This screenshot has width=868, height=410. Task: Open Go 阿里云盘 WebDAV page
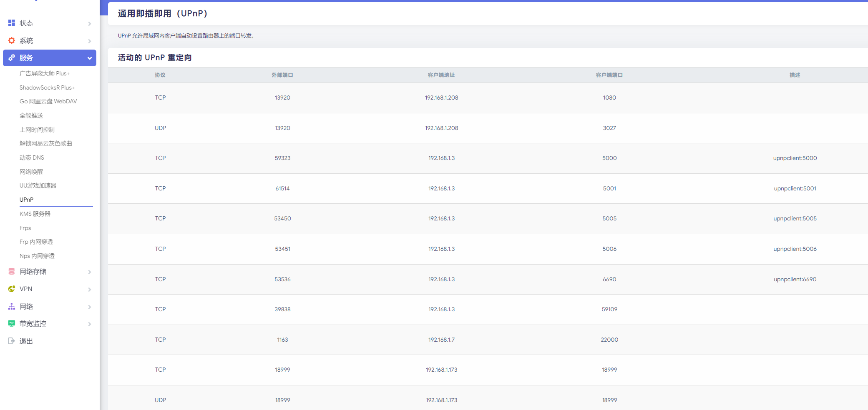click(48, 101)
